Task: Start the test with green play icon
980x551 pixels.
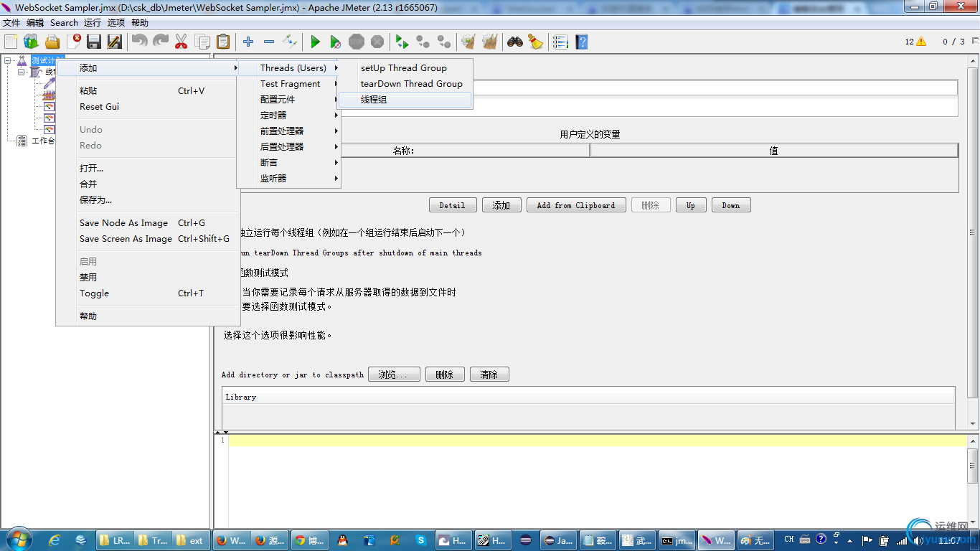Action: point(315,42)
